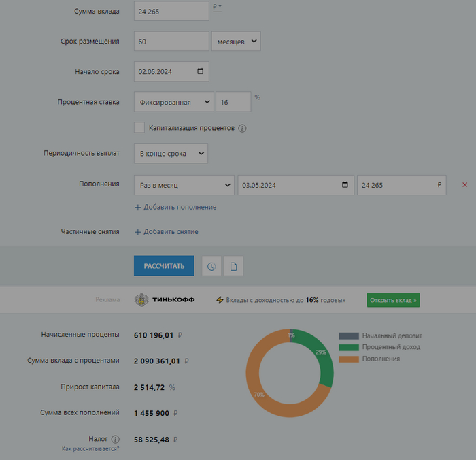Open calendar icon in Начало срока field
Screen dimensions: 476x460
200,71
